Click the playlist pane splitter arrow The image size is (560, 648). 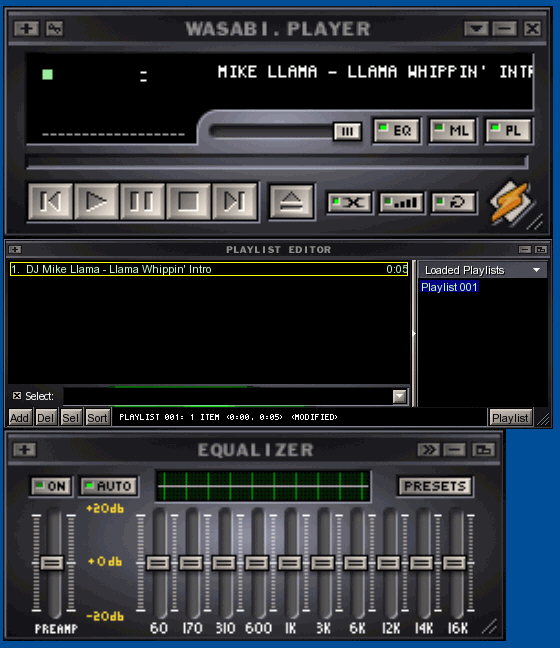click(414, 333)
